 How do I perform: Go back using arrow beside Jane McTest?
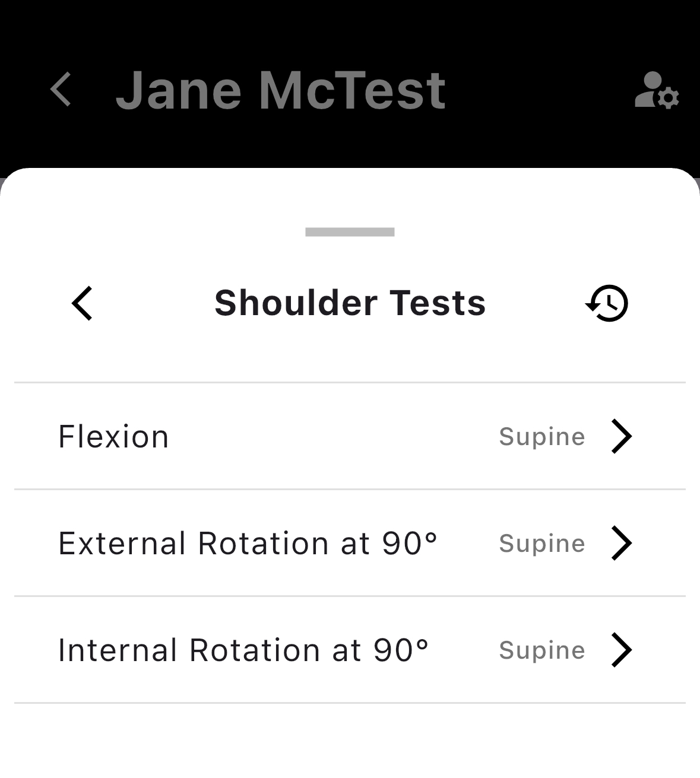pyautogui.click(x=61, y=90)
